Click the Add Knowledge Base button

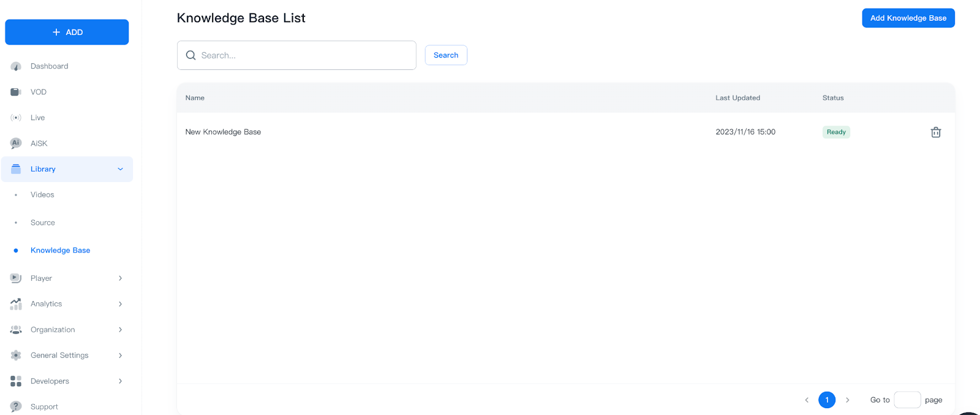(908, 18)
